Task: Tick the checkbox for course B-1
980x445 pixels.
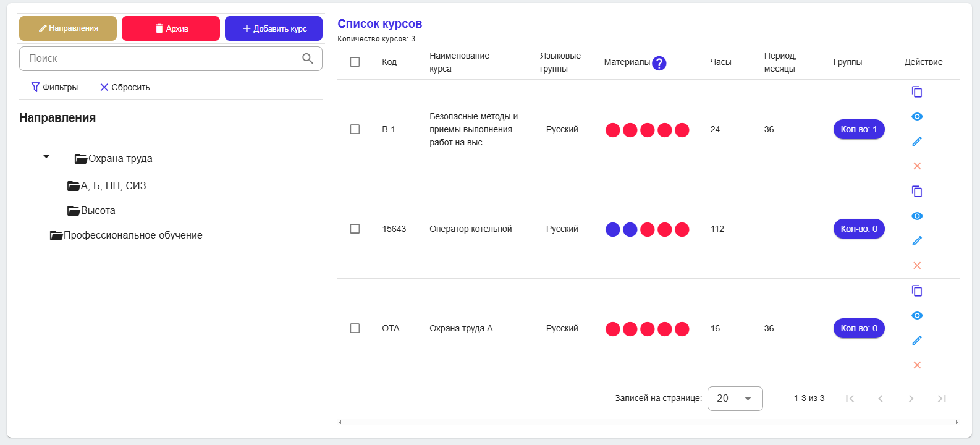Action: pyautogui.click(x=355, y=129)
